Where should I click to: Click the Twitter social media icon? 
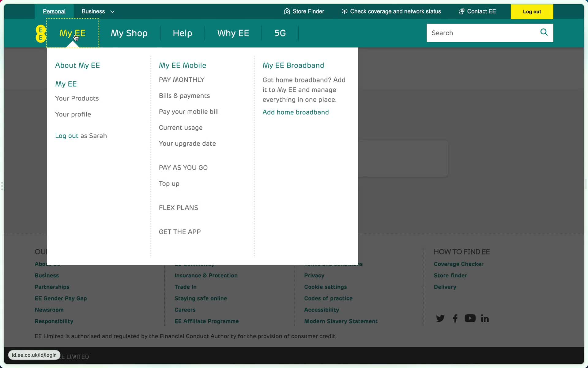coord(440,318)
